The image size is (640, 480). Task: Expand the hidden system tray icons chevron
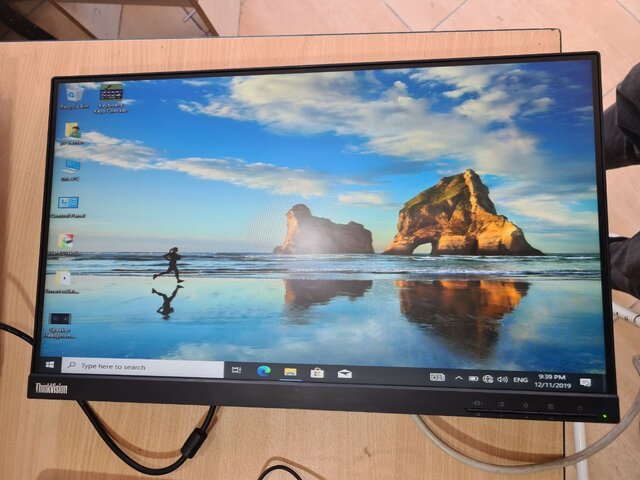pos(459,378)
